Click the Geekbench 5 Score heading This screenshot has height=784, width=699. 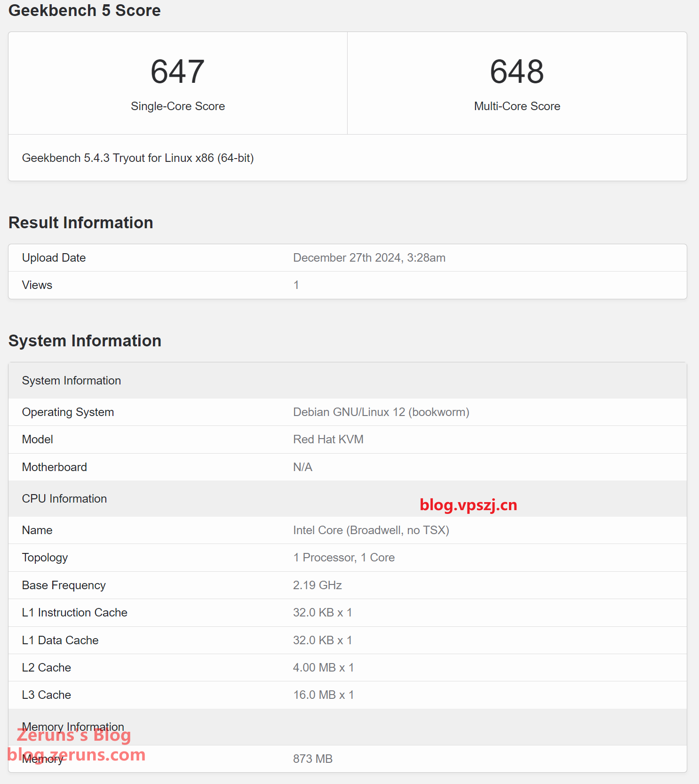[85, 10]
